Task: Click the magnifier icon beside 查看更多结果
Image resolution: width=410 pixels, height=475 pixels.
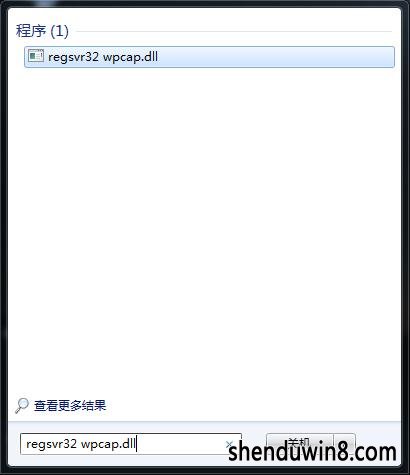Action: point(22,405)
